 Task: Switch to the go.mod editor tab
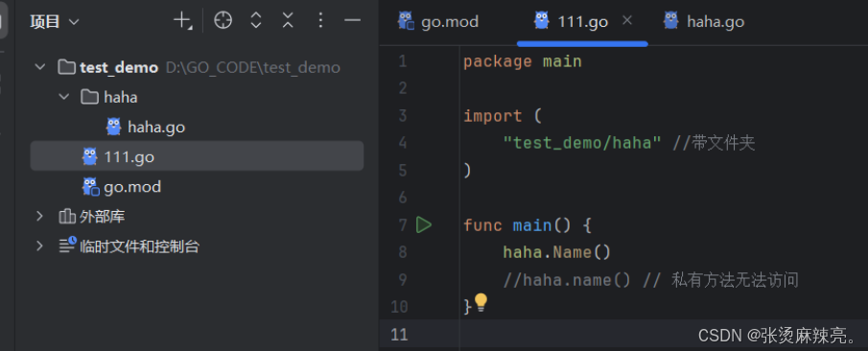tap(438, 22)
